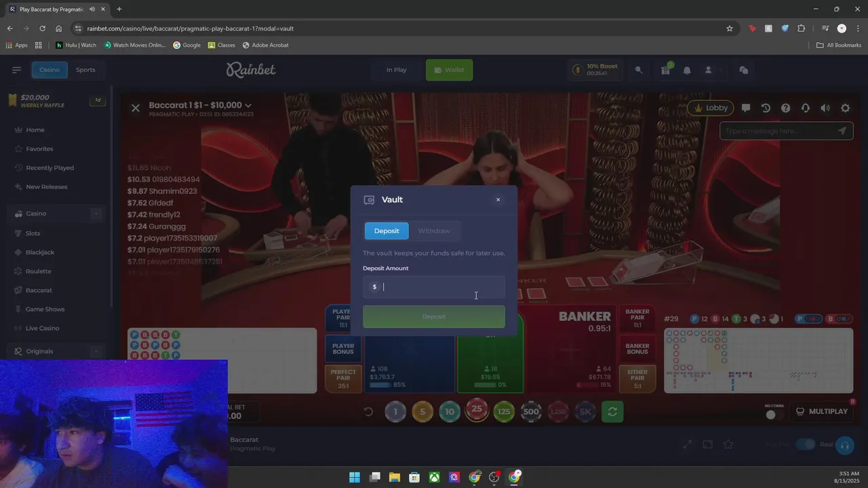
Task: Open the Wallet button in header
Action: point(449,70)
